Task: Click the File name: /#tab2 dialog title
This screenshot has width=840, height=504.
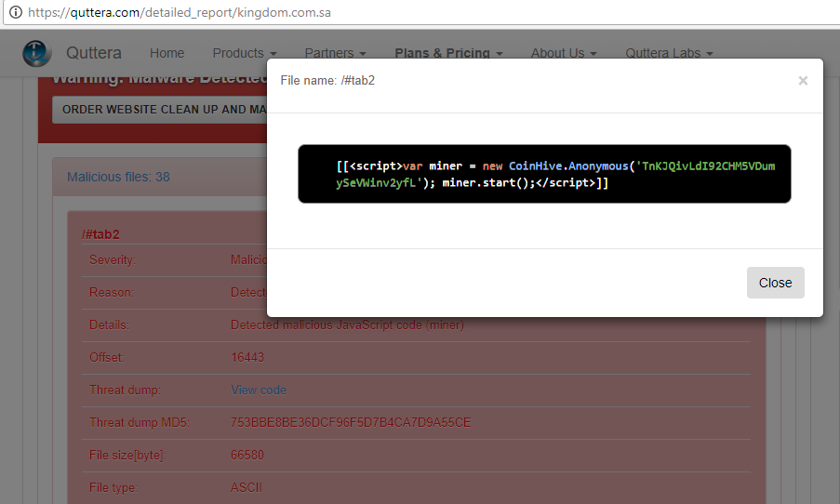Action: (x=327, y=80)
